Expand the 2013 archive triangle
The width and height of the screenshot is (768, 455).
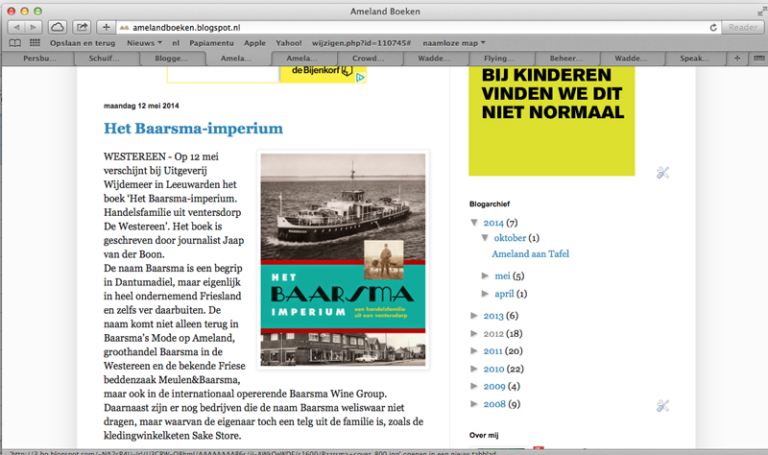pyautogui.click(x=474, y=315)
